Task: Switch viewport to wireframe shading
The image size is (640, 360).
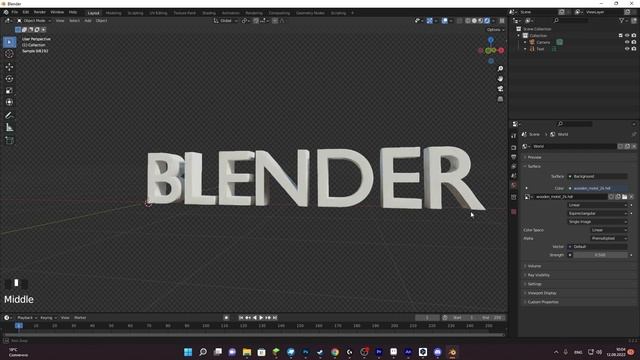Action: (x=468, y=21)
